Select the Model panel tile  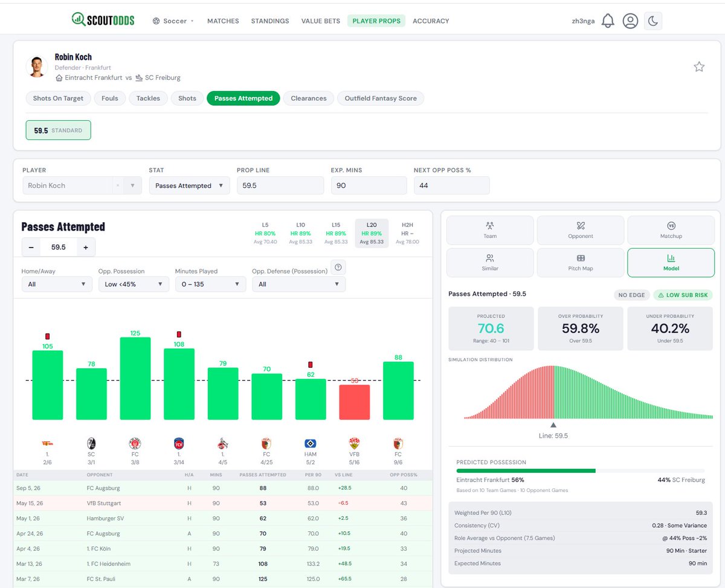(671, 263)
